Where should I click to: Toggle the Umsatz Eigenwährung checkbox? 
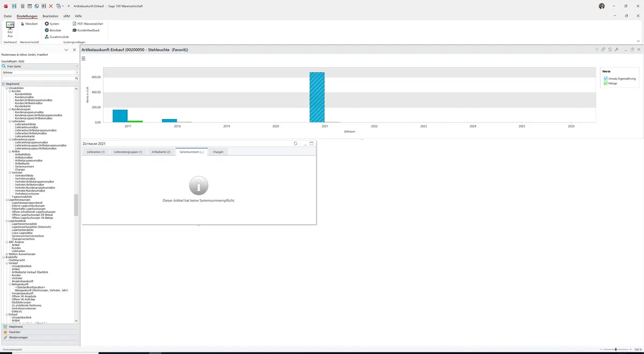pyautogui.click(x=606, y=78)
